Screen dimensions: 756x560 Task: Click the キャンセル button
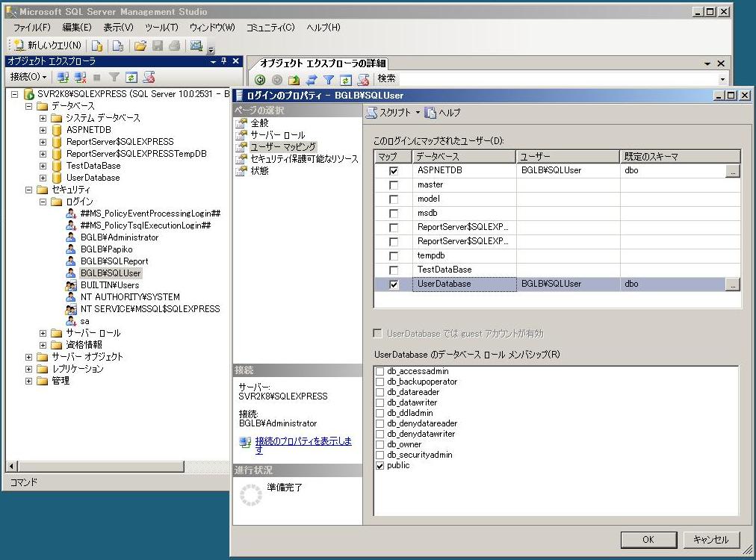click(x=711, y=540)
